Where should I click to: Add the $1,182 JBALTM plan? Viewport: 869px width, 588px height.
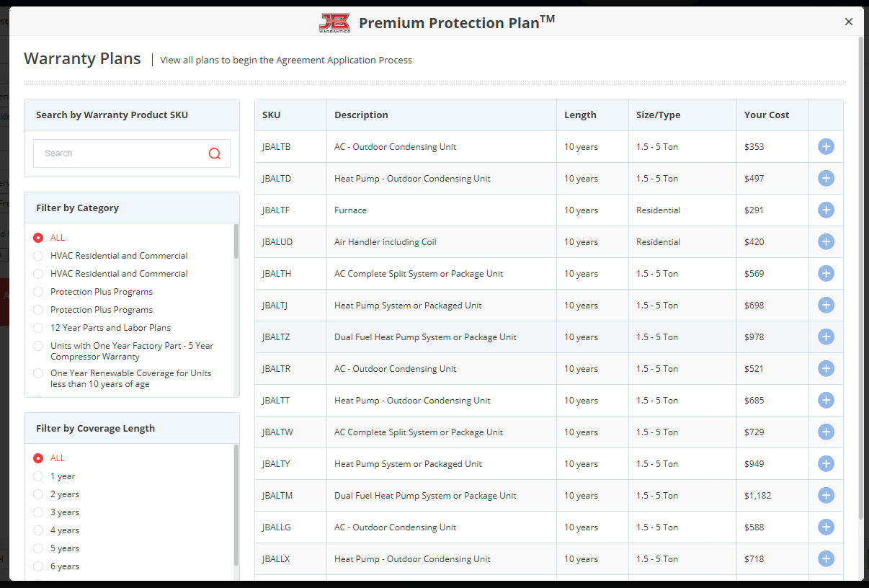[x=826, y=496]
